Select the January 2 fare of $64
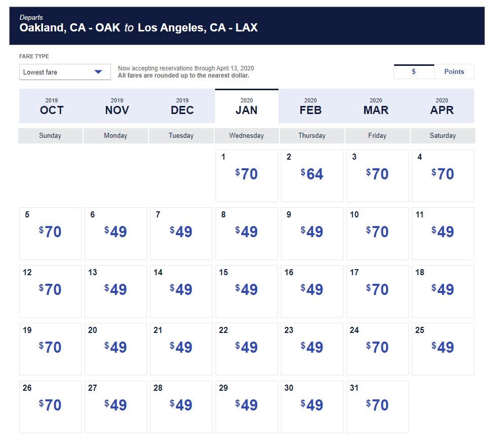 coord(312,176)
